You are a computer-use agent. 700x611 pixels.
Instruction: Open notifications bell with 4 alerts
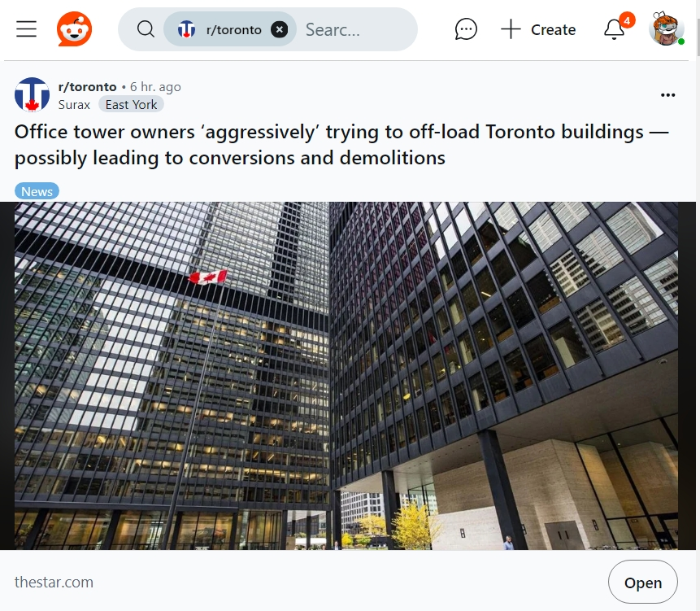click(x=615, y=29)
